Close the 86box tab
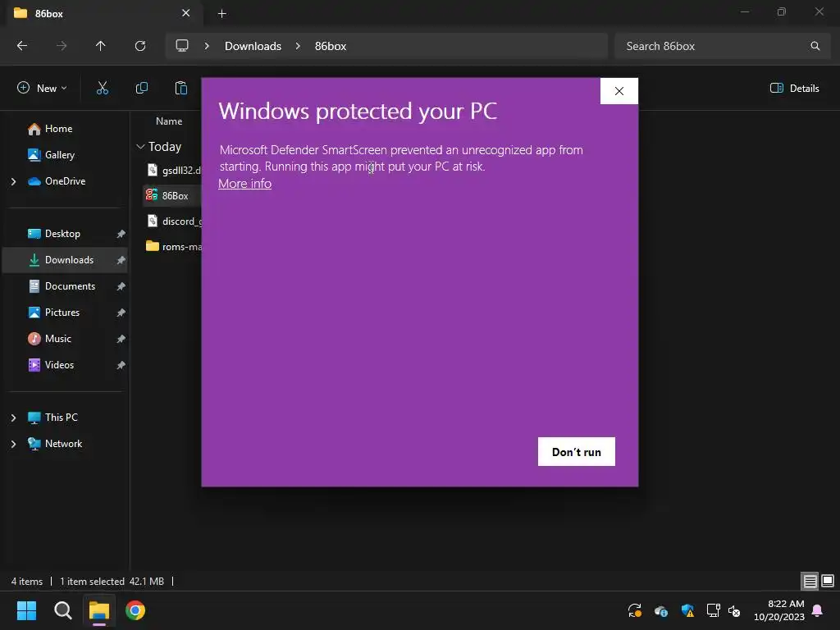The height and width of the screenshot is (630, 840). click(186, 13)
